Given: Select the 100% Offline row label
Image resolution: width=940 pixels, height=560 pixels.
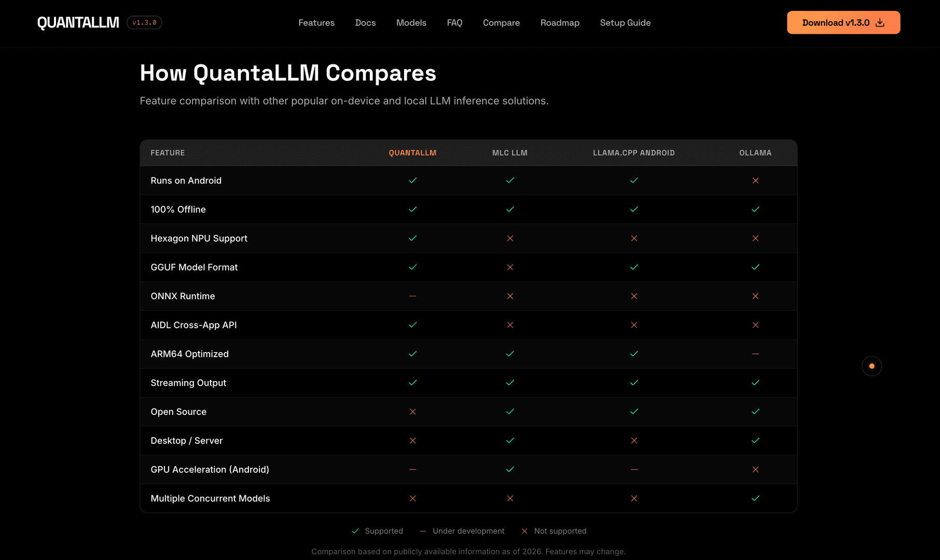Looking at the screenshot, I should (178, 209).
